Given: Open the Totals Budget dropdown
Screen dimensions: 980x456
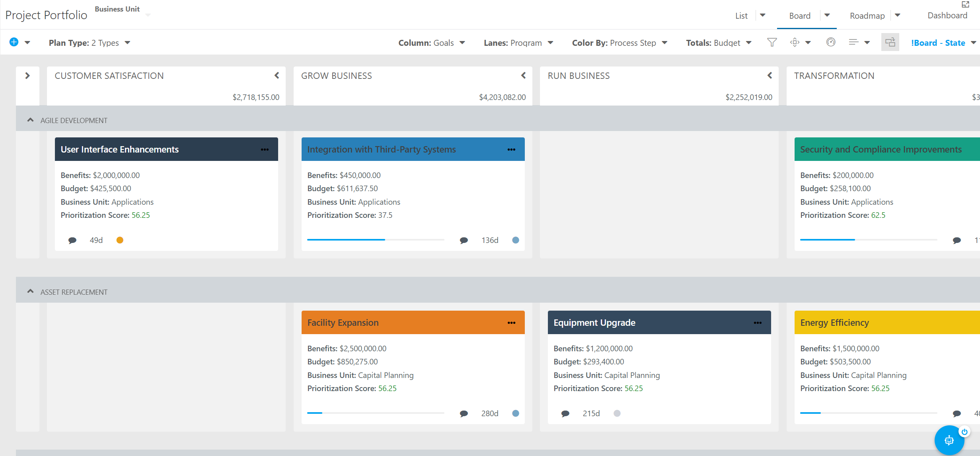Looking at the screenshot, I should click(719, 43).
